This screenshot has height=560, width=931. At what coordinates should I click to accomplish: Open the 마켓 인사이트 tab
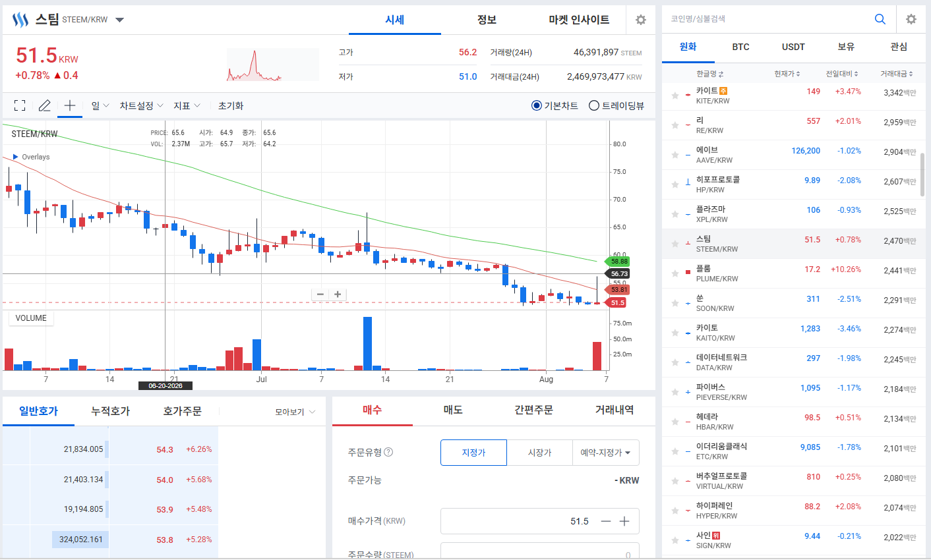click(x=579, y=20)
